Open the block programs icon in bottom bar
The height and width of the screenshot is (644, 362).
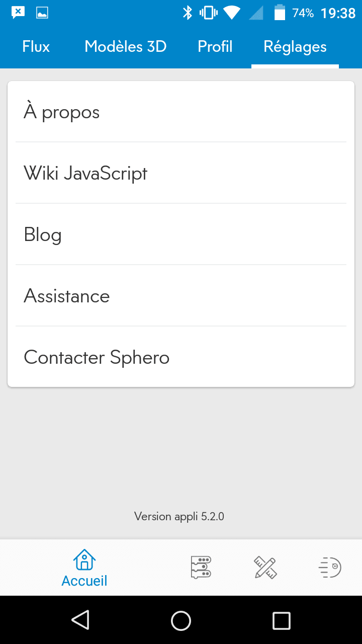tap(201, 567)
